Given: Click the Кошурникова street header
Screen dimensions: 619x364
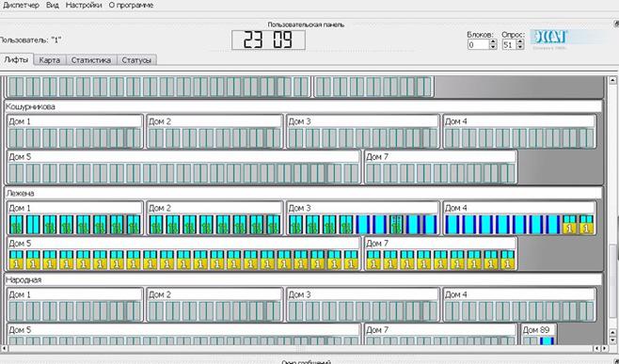Looking at the screenshot, I should 303,106.
